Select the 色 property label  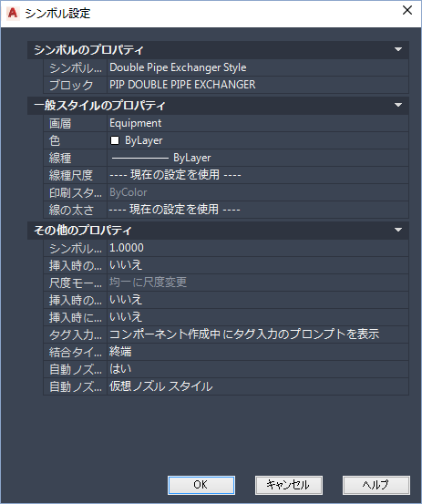[55, 140]
